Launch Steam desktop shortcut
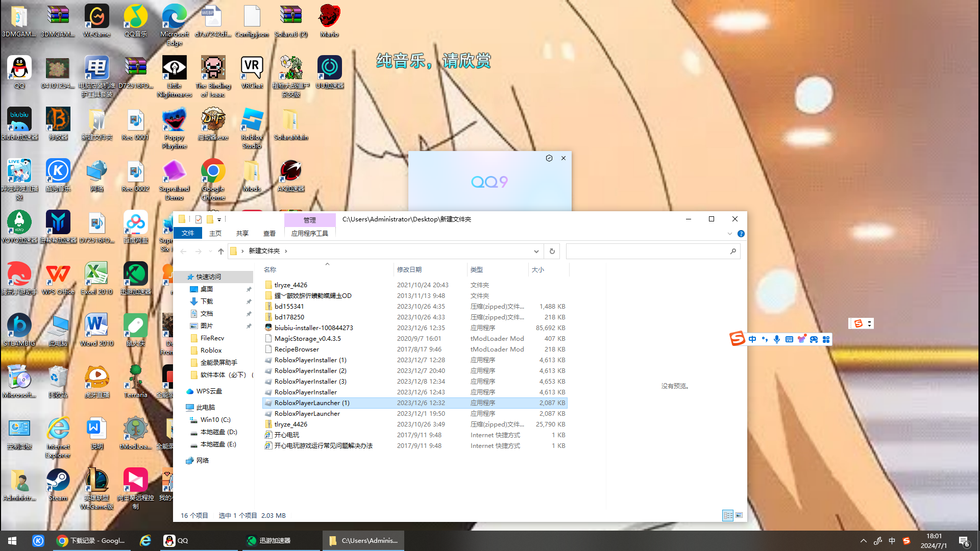The width and height of the screenshot is (980, 551). pos(58,485)
